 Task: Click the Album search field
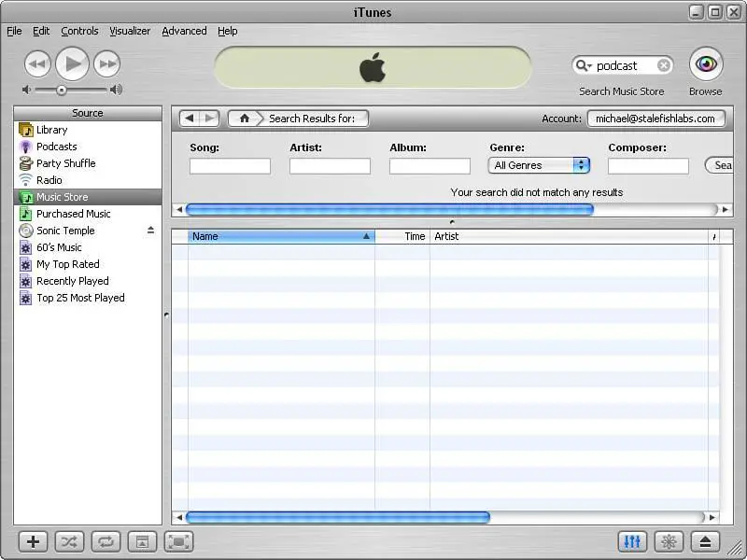coord(430,166)
